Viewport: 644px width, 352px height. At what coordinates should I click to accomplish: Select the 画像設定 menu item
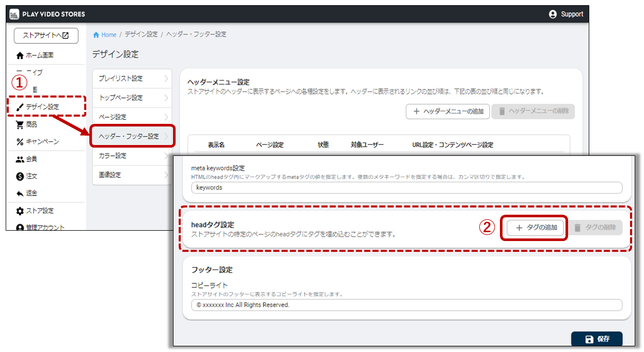(x=132, y=174)
